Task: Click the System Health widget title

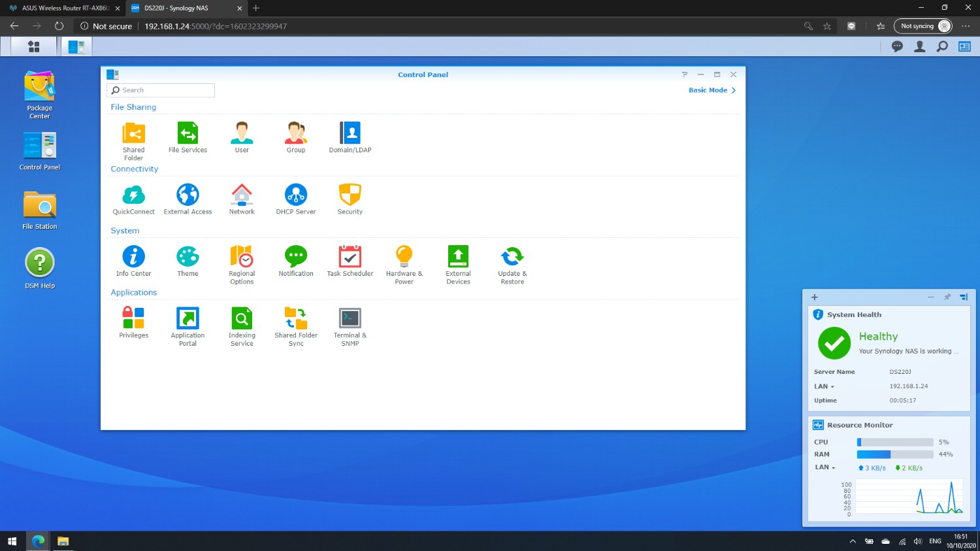Action: [x=854, y=314]
